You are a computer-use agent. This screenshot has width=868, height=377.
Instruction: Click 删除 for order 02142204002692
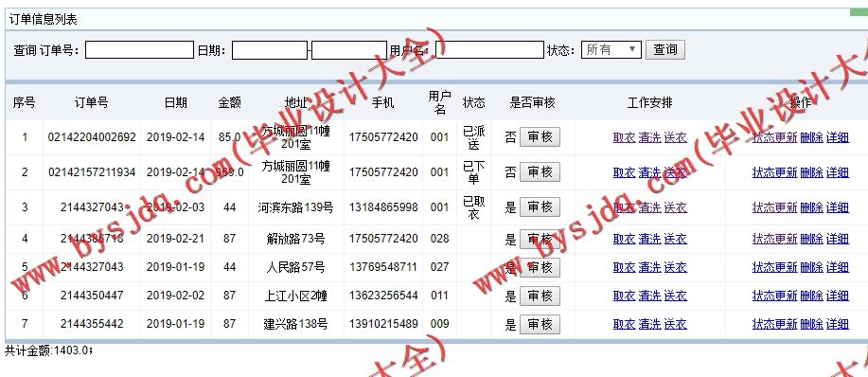click(811, 138)
